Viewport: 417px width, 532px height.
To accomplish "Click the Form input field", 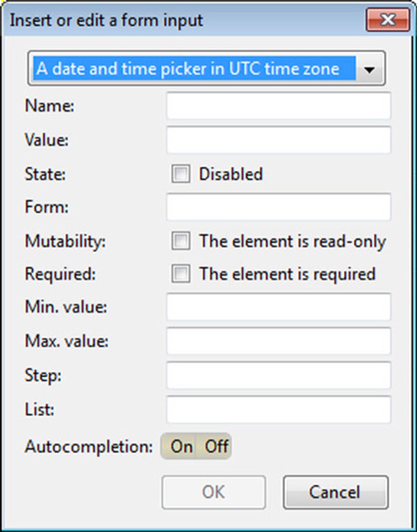I will [x=278, y=207].
